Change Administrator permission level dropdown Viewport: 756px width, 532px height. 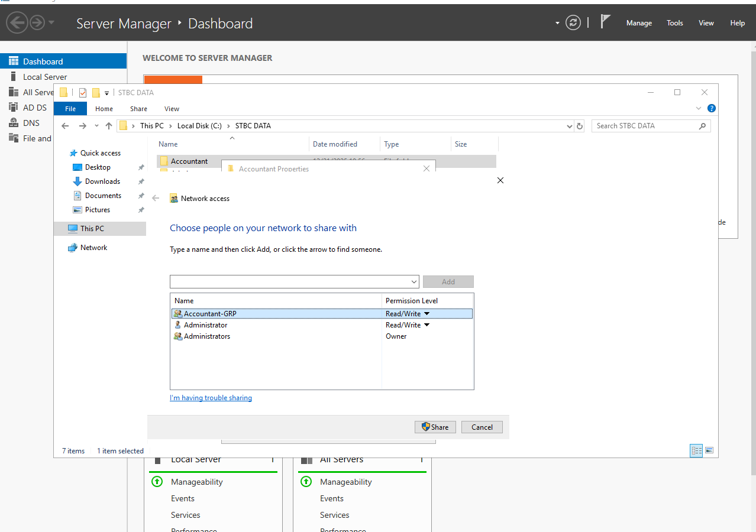(427, 325)
